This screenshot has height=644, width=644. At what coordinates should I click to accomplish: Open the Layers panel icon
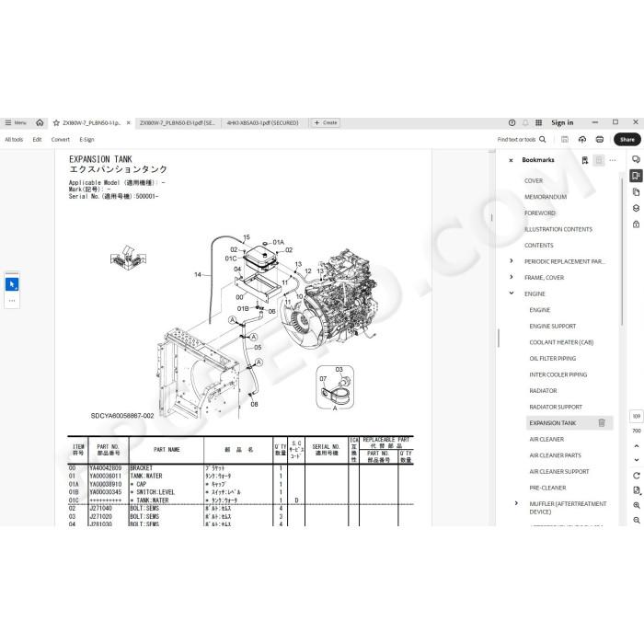point(637,208)
